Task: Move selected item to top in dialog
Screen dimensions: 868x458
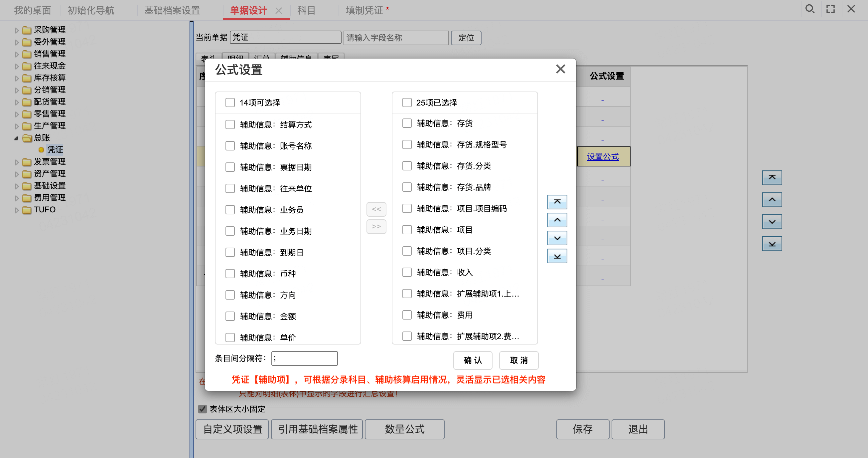Action: point(557,202)
